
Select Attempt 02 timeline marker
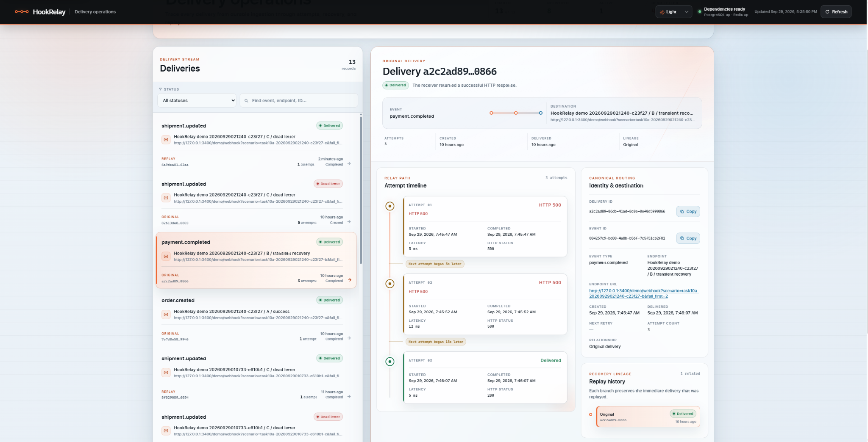point(390,284)
